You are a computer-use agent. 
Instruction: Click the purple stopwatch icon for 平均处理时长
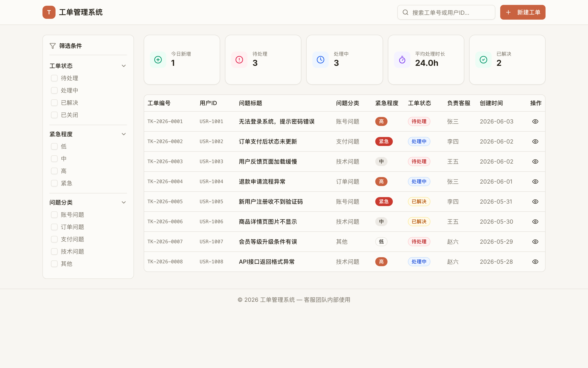coord(402,60)
